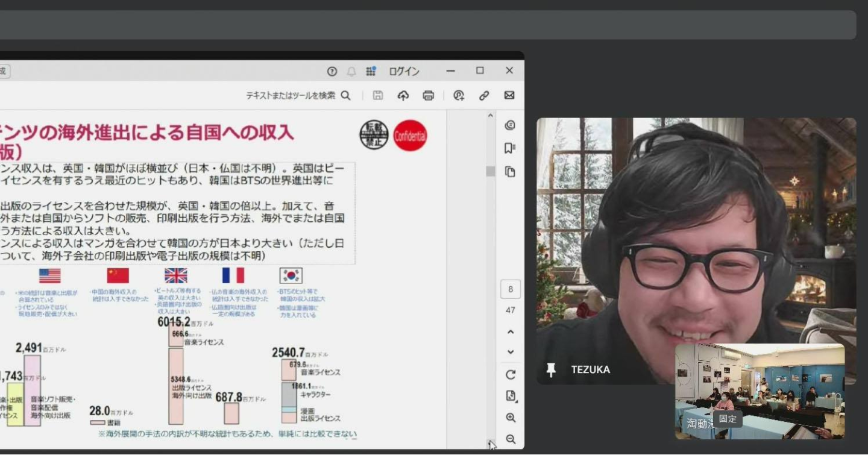This screenshot has width=868, height=455.
Task: Click the page number box showing 8
Action: pos(510,289)
